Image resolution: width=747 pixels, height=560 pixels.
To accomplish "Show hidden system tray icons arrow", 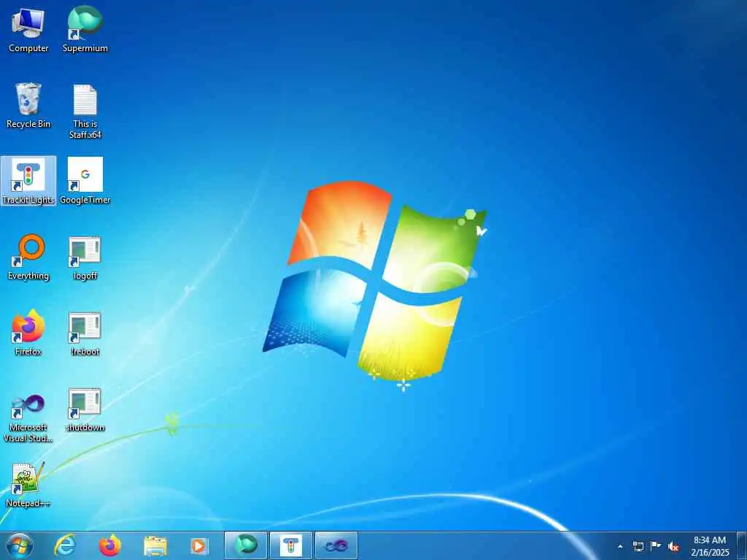I will 620,546.
